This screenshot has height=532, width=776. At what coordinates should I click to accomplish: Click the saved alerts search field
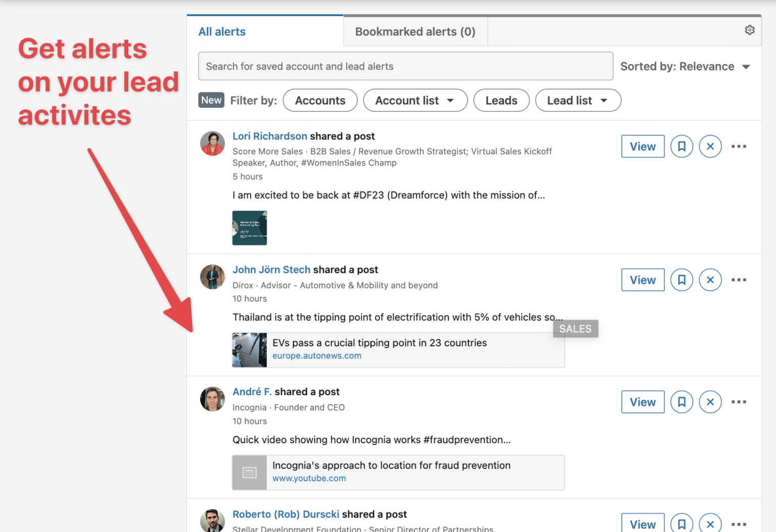pyautogui.click(x=406, y=66)
